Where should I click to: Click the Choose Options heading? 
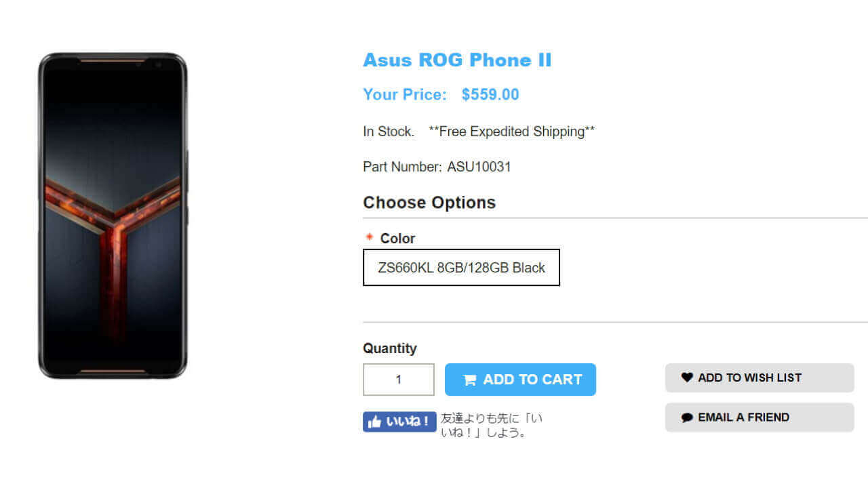429,203
